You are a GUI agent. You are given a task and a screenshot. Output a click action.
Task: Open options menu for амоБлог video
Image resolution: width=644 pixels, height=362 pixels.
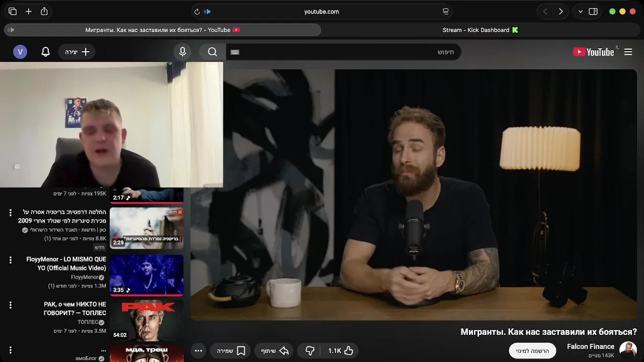click(10, 350)
